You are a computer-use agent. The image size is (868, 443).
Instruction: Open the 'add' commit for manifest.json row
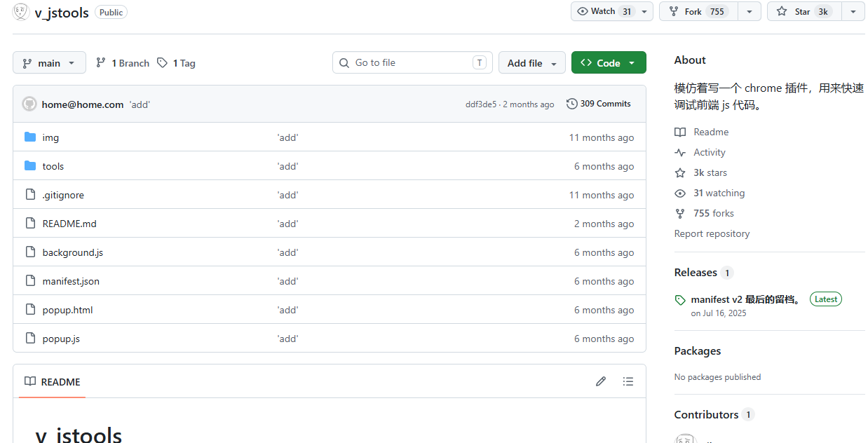pos(287,281)
